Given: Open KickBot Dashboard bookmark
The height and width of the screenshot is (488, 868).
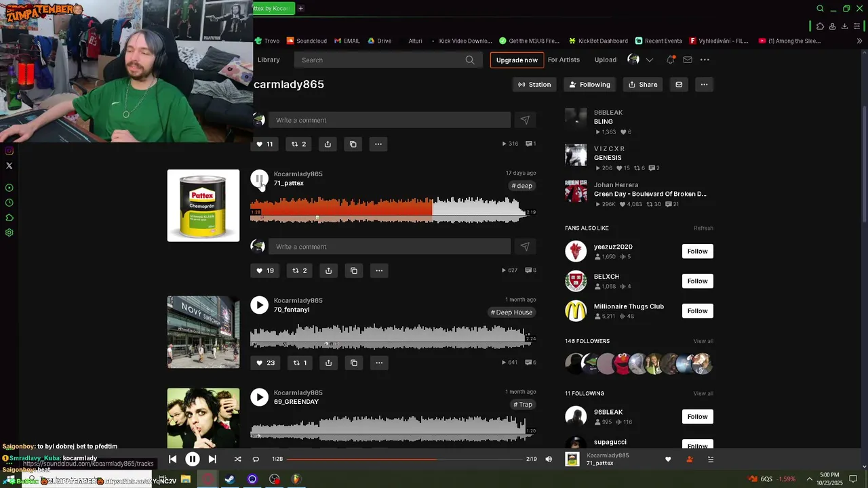Looking at the screenshot, I should [597, 41].
